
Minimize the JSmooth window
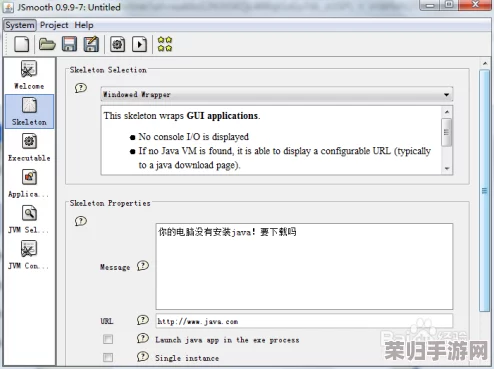[430, 5]
